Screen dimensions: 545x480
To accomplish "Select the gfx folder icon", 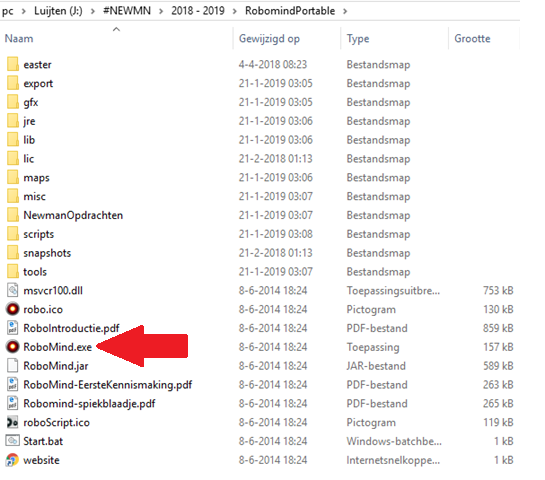I will [13, 102].
